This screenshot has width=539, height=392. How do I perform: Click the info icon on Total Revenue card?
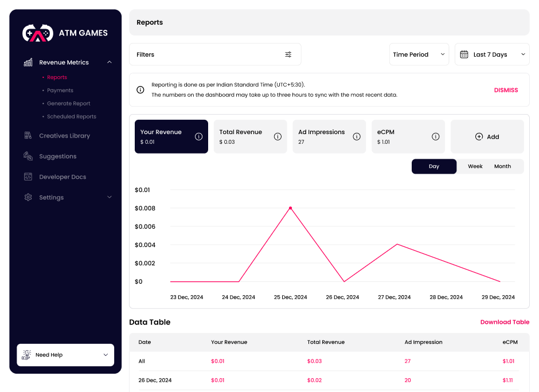pyautogui.click(x=278, y=136)
